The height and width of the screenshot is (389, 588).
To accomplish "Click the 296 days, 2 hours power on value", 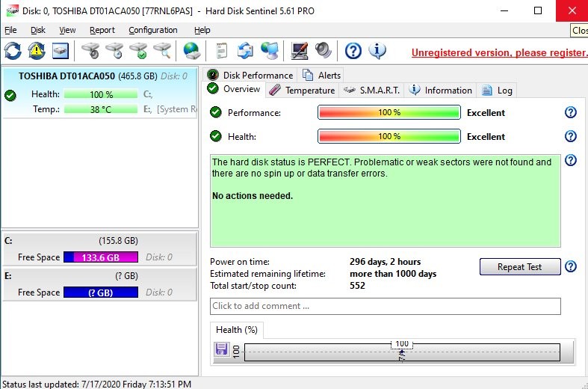I will coord(385,262).
